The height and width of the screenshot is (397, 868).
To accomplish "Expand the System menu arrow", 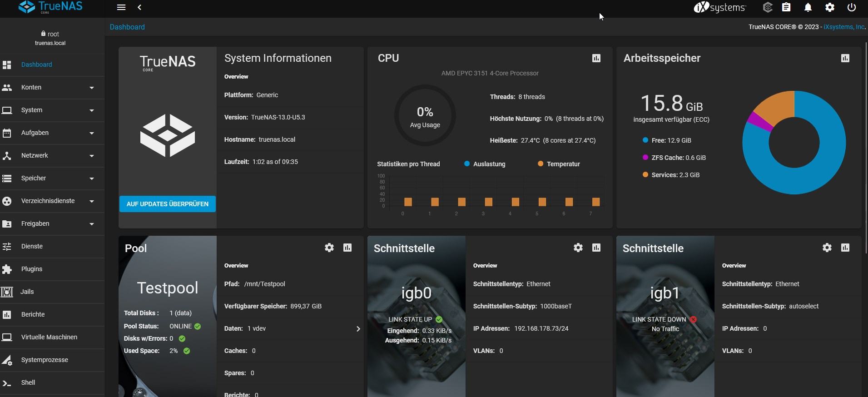I will [x=92, y=110].
